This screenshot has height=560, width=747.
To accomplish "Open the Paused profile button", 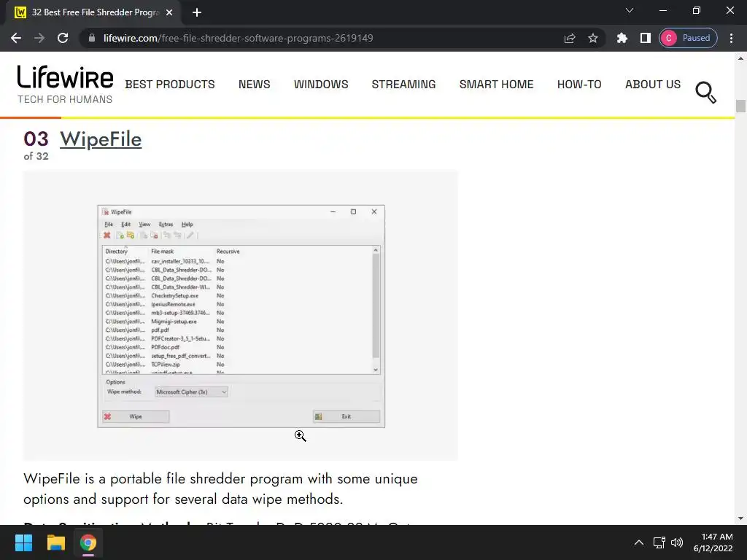I will (x=688, y=38).
